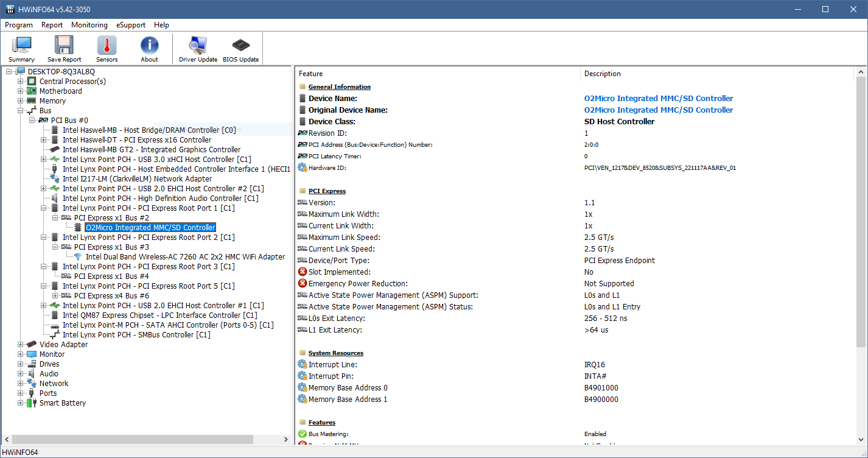Select SATA AHCI Controller (Ports 0-5)

click(168, 325)
